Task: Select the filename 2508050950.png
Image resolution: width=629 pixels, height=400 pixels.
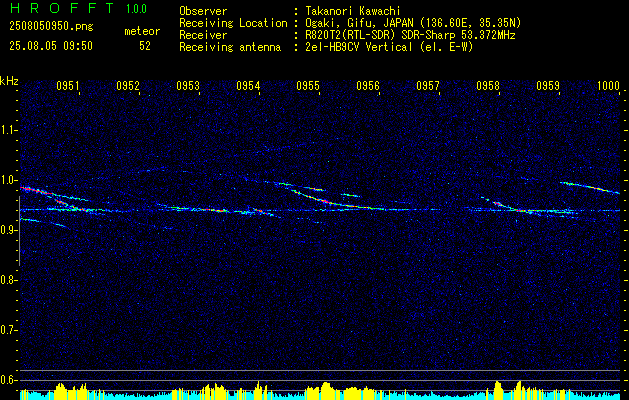Action: tap(51, 27)
